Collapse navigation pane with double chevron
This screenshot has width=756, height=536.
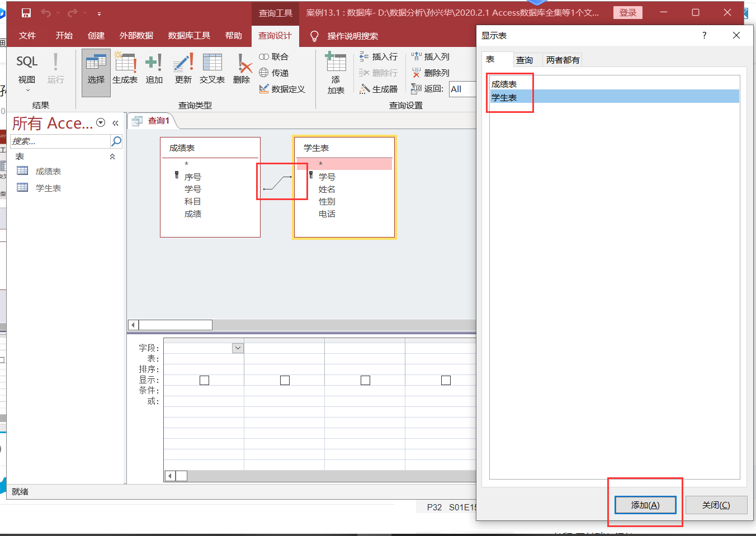[115, 123]
